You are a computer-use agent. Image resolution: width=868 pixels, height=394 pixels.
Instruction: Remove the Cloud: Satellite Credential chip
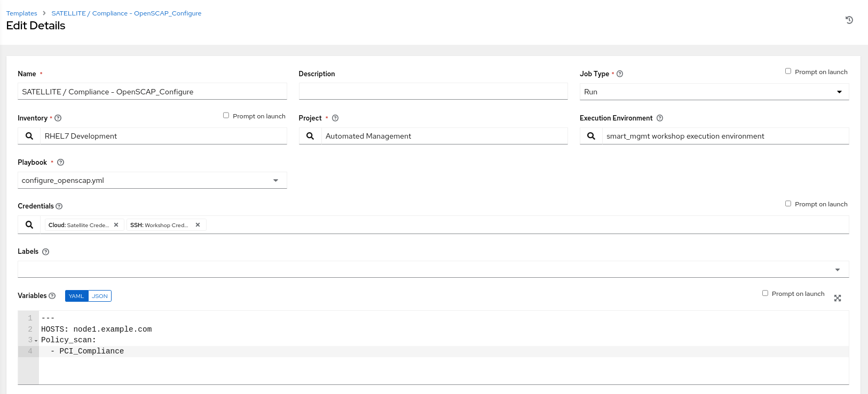point(116,225)
